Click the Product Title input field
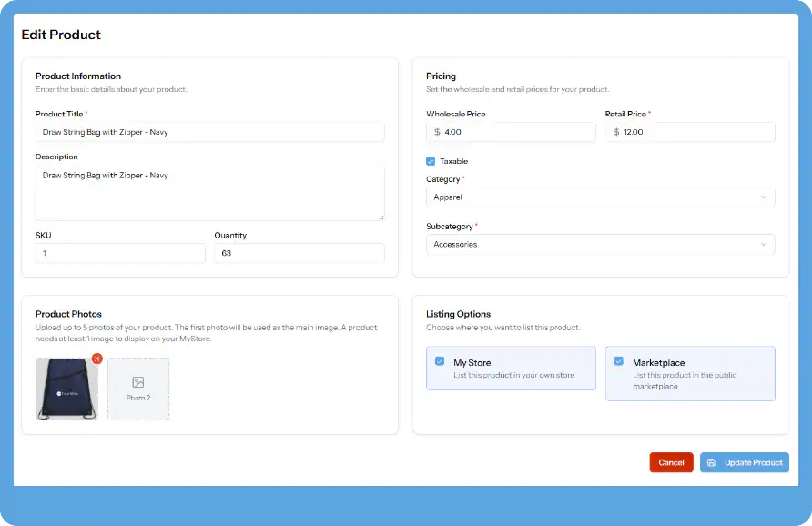Viewport: 812px width, 526px height. point(210,131)
